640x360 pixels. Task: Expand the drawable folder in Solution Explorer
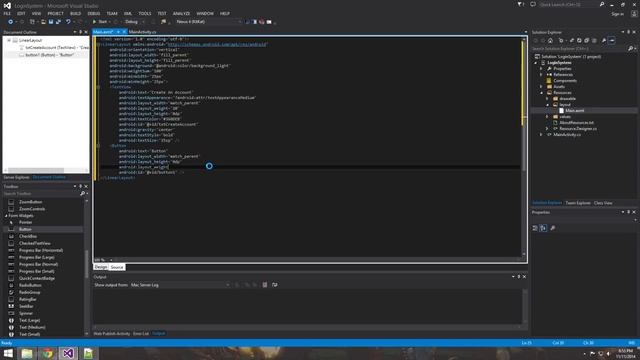click(547, 98)
